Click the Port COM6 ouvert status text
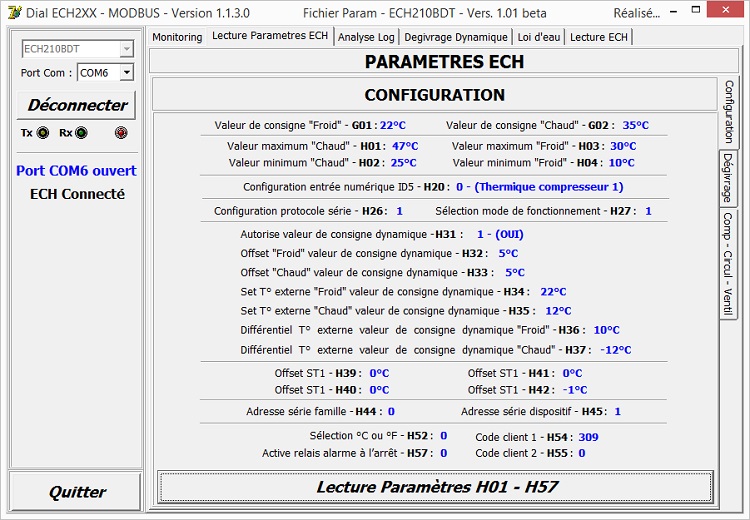The image size is (750, 520). 76,171
